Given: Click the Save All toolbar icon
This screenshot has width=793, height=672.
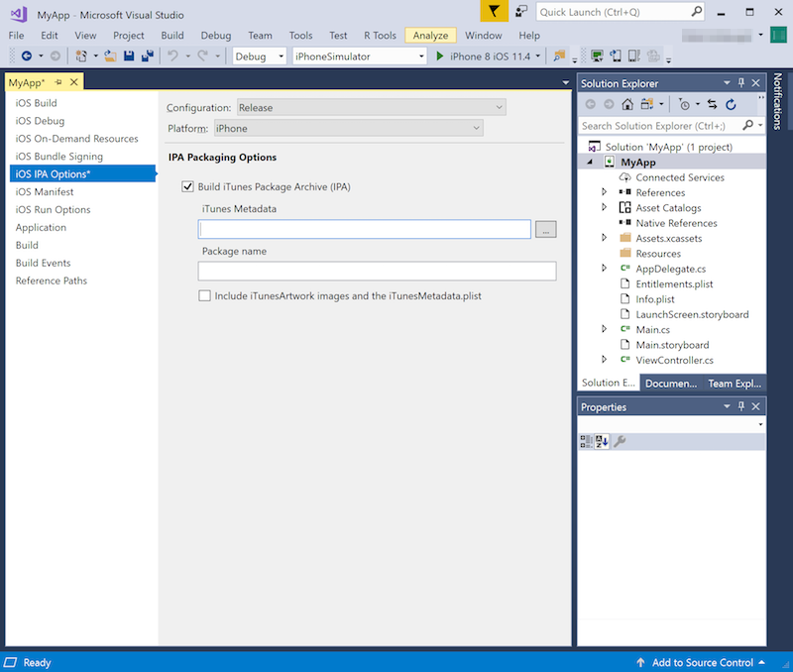Looking at the screenshot, I should (147, 56).
